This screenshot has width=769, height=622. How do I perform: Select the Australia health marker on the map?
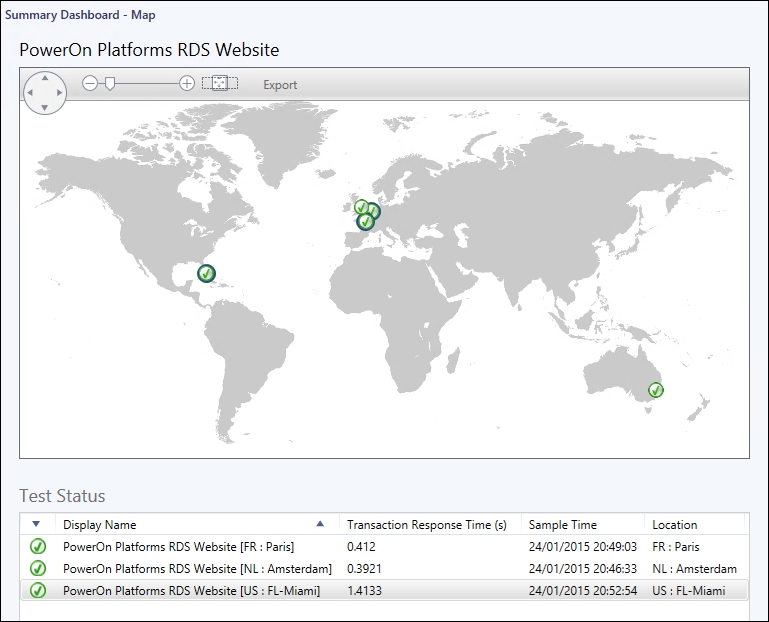pyautogui.click(x=656, y=390)
